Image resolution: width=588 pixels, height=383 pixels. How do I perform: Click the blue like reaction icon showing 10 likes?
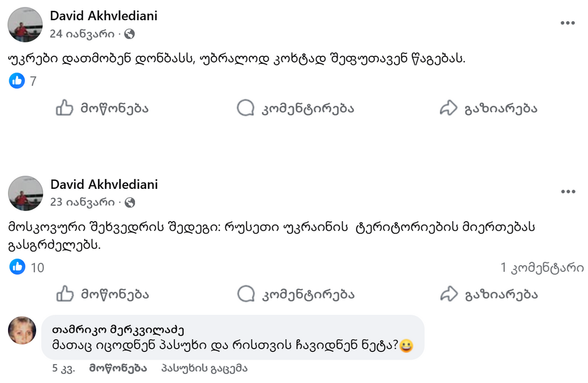click(x=19, y=266)
